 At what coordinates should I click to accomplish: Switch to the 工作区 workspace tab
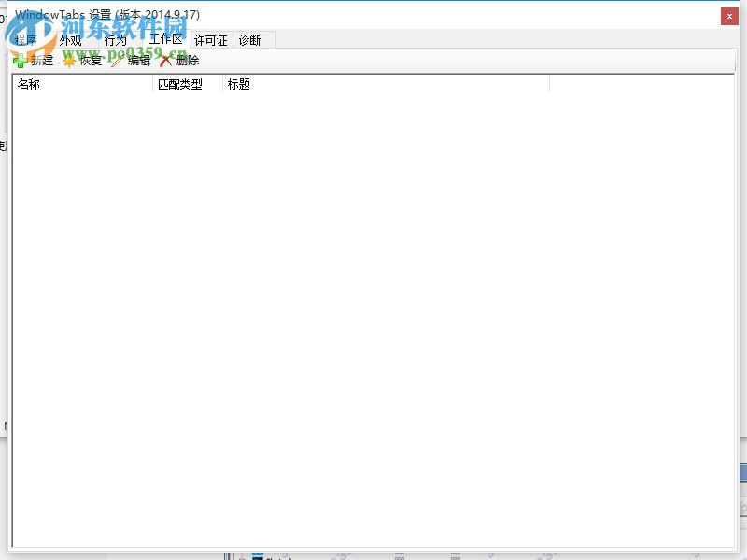tap(164, 39)
